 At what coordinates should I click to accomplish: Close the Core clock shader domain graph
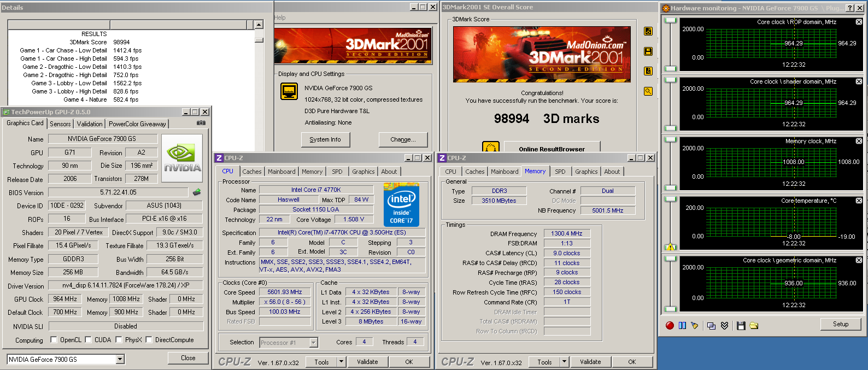(859, 81)
